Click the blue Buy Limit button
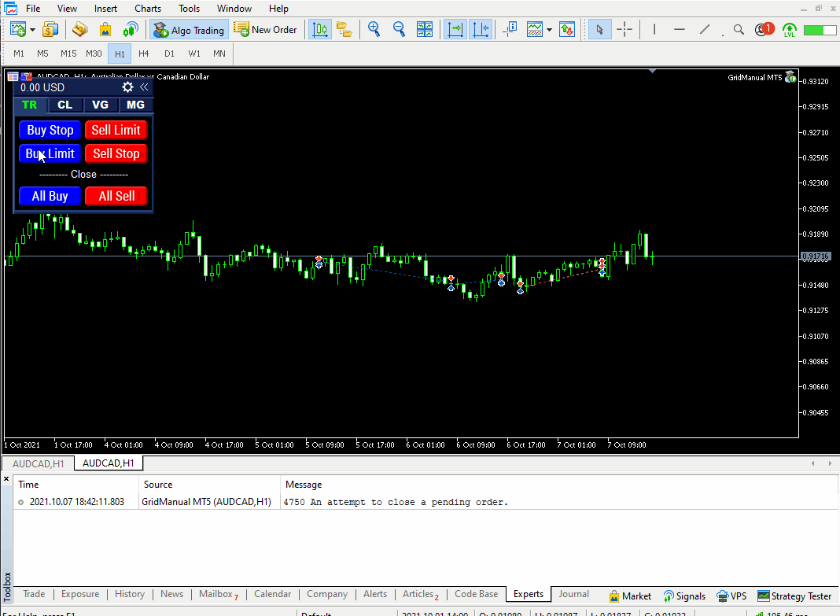The image size is (840, 616). pyautogui.click(x=50, y=153)
